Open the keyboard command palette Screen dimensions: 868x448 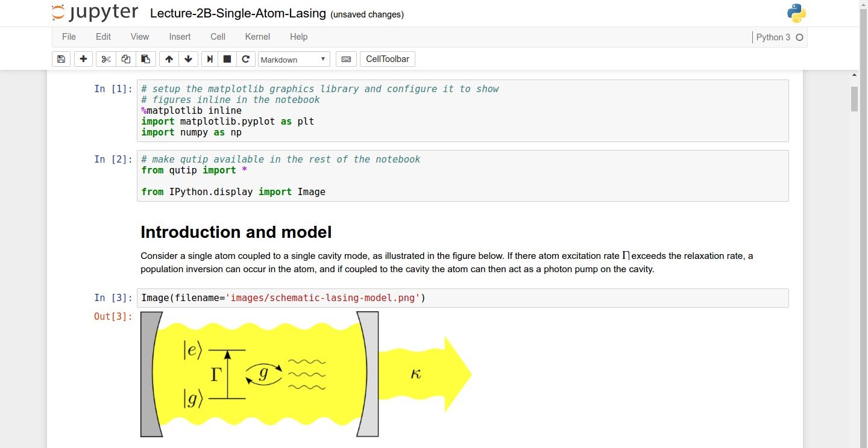click(x=345, y=59)
